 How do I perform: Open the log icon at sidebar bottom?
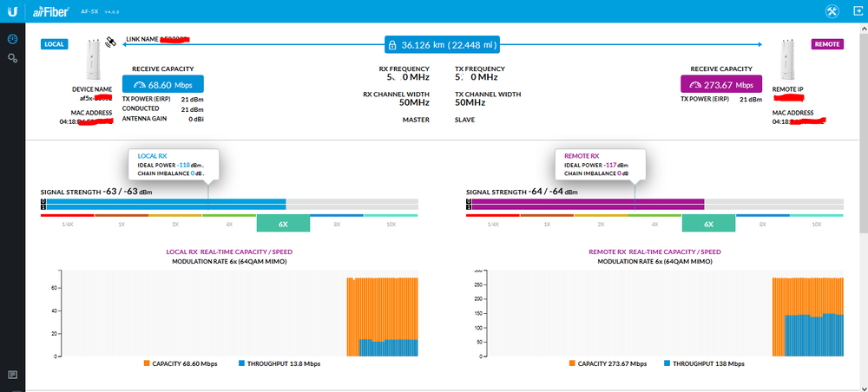[x=12, y=374]
